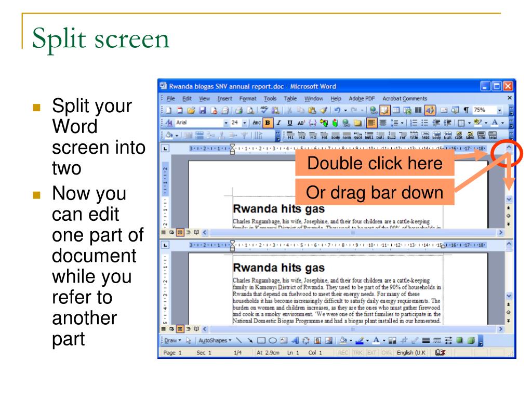Viewport: 532px width, 399px height.
Task: Toggle overtype mode OVR in status bar
Action: [x=387, y=353]
